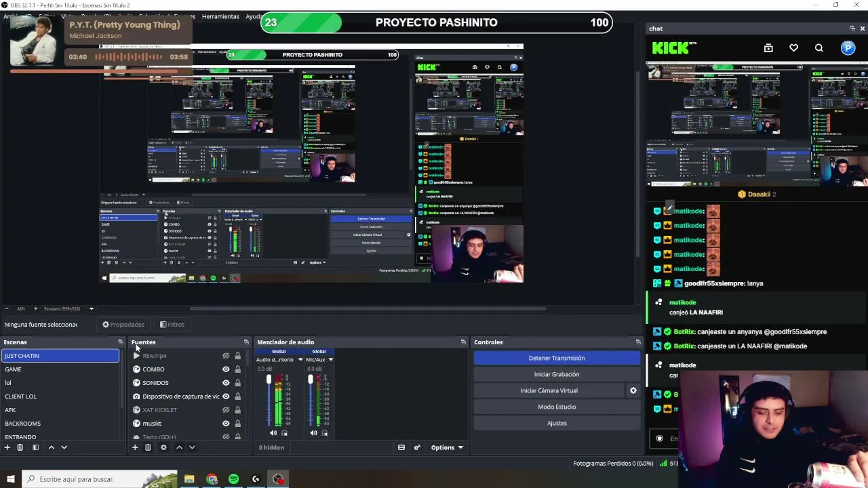
Task: Hide the musikt source
Action: tap(226, 424)
